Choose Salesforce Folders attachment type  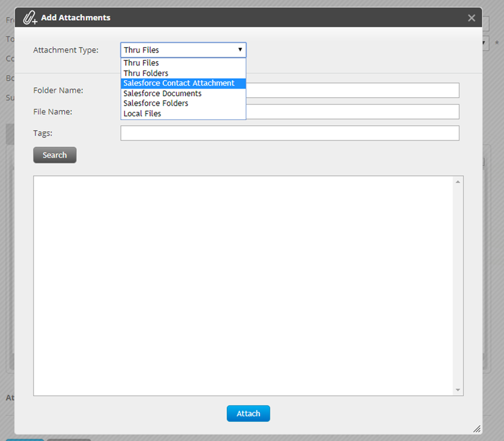[156, 103]
